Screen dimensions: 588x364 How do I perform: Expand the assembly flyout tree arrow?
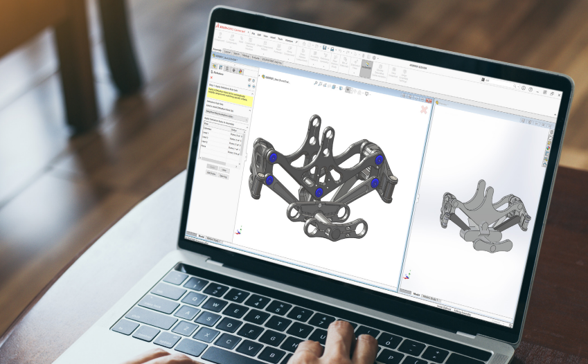click(259, 75)
